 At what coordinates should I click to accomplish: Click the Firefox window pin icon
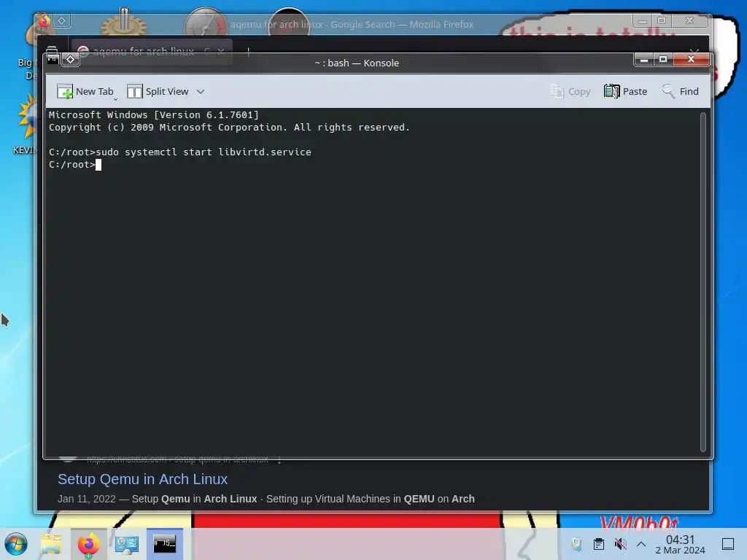click(x=62, y=20)
